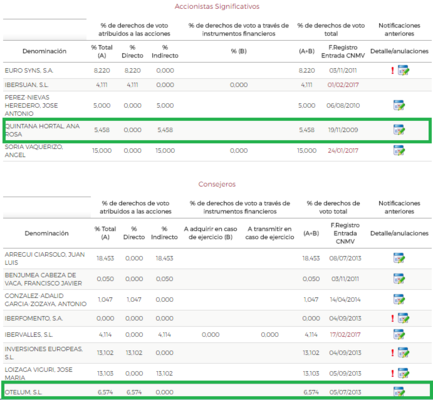Open detail icon for PEREZ-NIEVAS HEREDERO row
433x400 pixels.
(x=399, y=105)
